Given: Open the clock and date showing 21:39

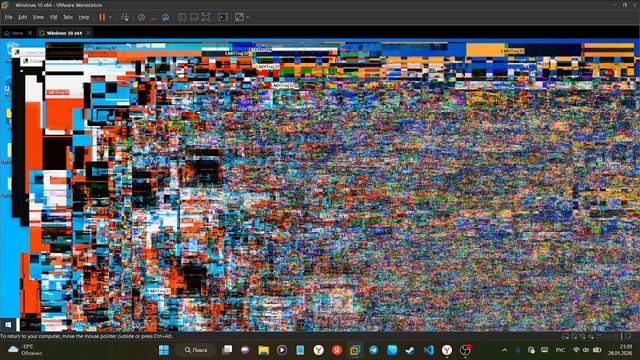Looking at the screenshot, I should [x=620, y=350].
